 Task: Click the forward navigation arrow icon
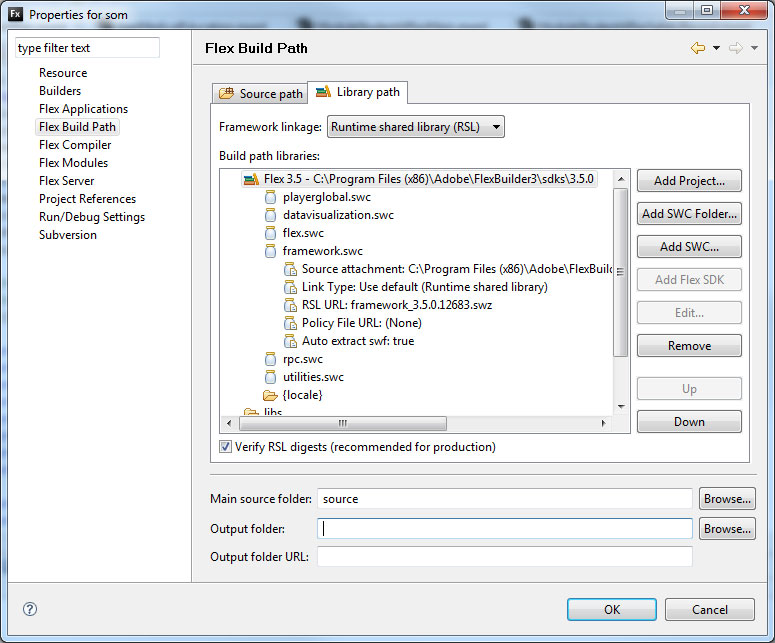pos(735,48)
